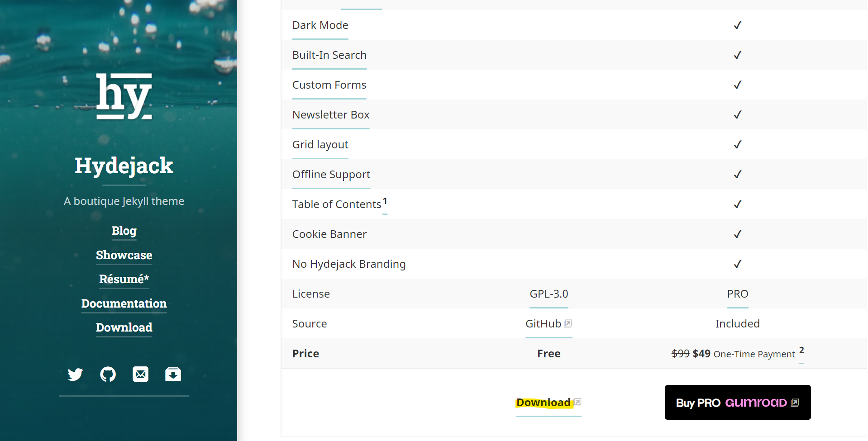Click the highlighted Download link

[544, 403]
